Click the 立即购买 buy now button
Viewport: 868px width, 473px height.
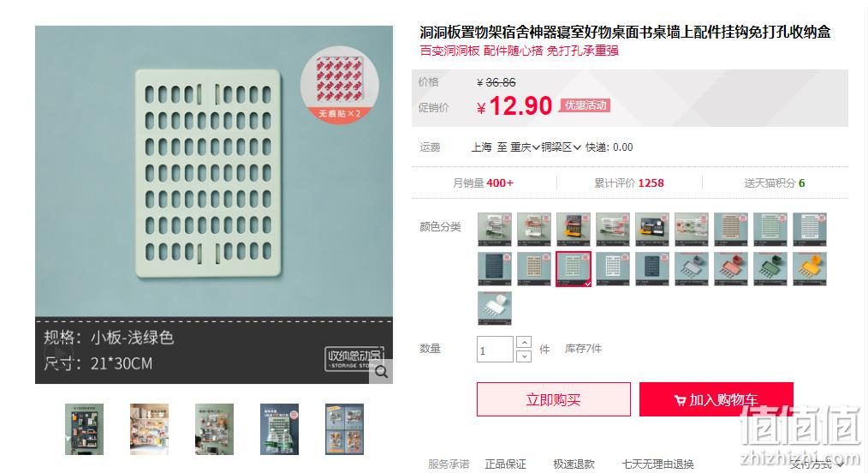554,399
